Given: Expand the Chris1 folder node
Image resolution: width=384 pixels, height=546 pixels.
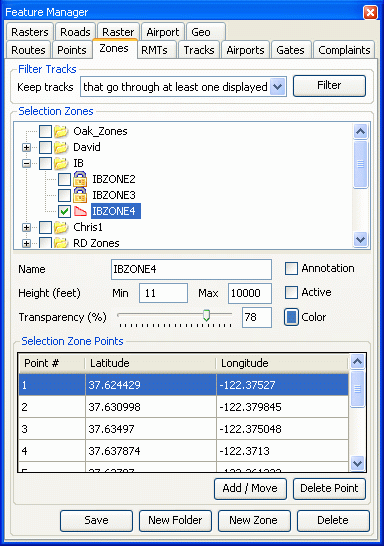Looking at the screenshot, I should point(26,227).
